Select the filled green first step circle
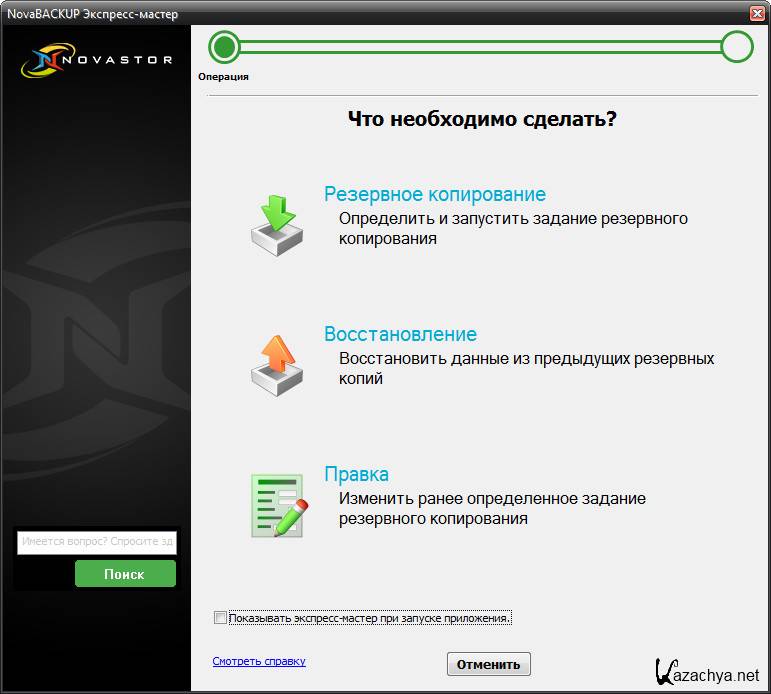Image resolution: width=771 pixels, height=694 pixels. (x=226, y=46)
